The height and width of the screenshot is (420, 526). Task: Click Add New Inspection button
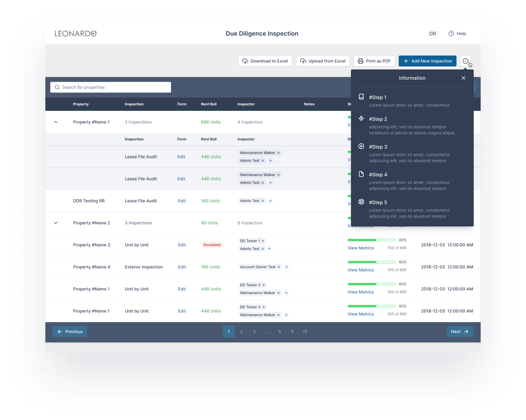427,61
